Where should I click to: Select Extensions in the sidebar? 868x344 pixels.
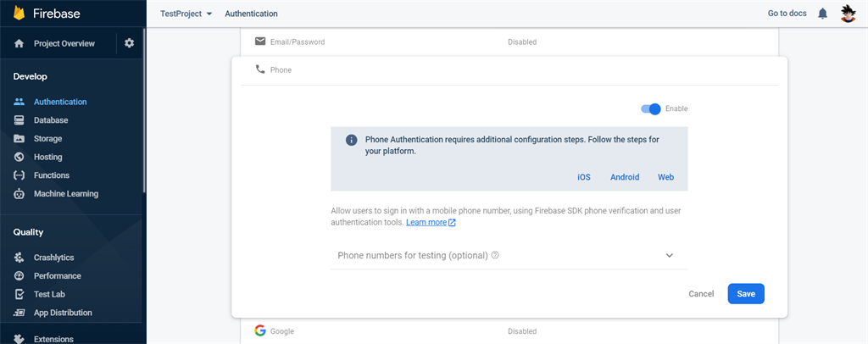pos(53,339)
